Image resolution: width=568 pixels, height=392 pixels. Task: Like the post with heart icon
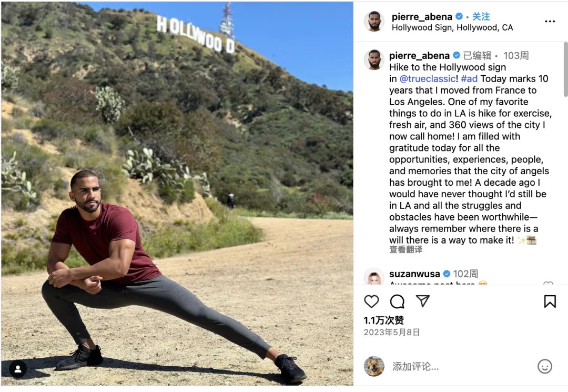[x=371, y=301]
